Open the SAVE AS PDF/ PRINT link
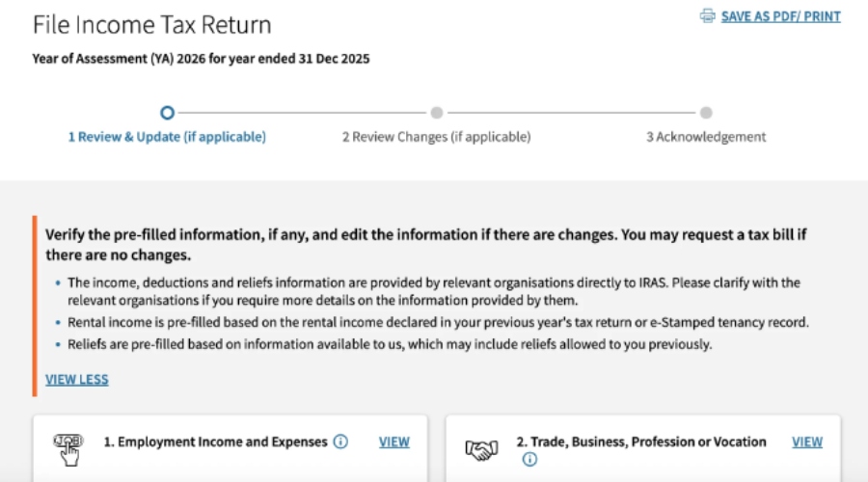The image size is (868, 482). coord(780,16)
